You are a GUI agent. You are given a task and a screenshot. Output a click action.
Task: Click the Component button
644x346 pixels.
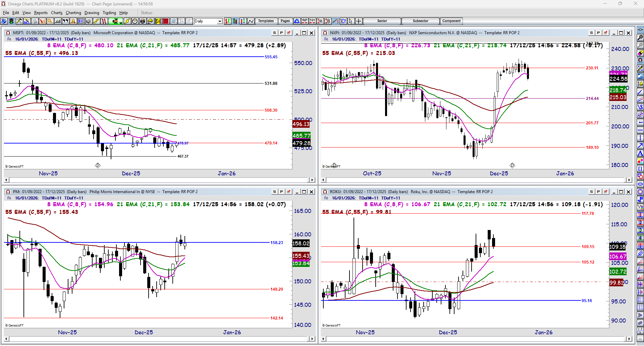pyautogui.click(x=451, y=21)
